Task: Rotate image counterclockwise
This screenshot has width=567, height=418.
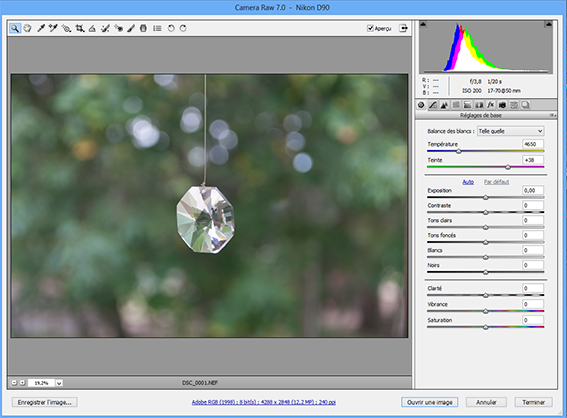Action: point(171,28)
